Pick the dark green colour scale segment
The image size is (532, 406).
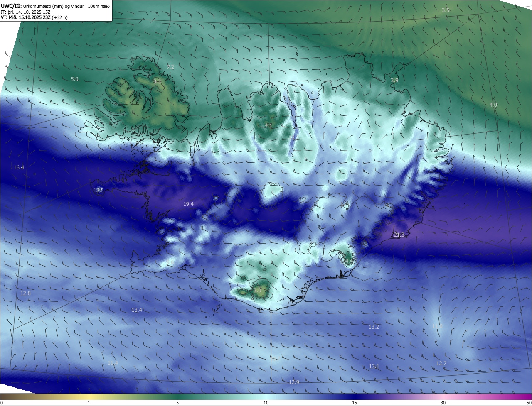tap(177, 396)
